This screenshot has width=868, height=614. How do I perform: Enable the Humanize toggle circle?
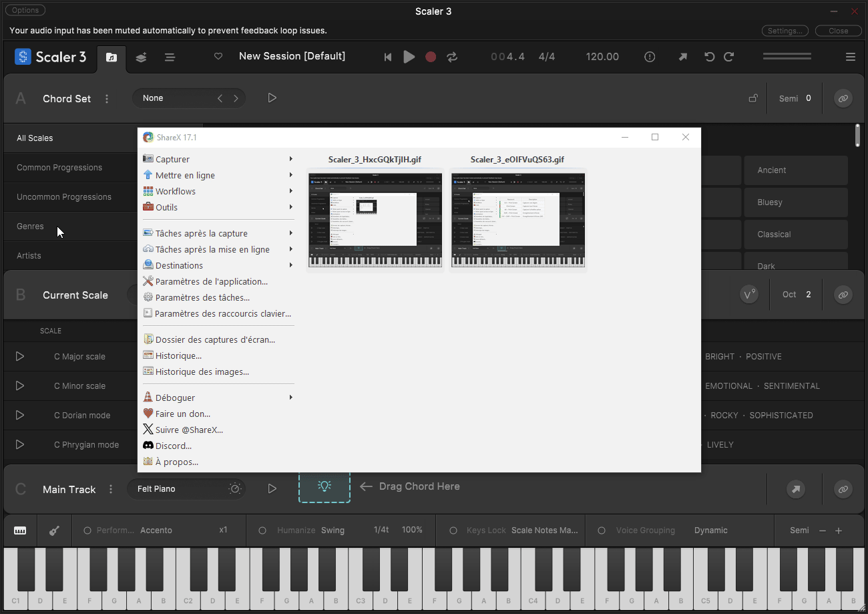pos(262,530)
